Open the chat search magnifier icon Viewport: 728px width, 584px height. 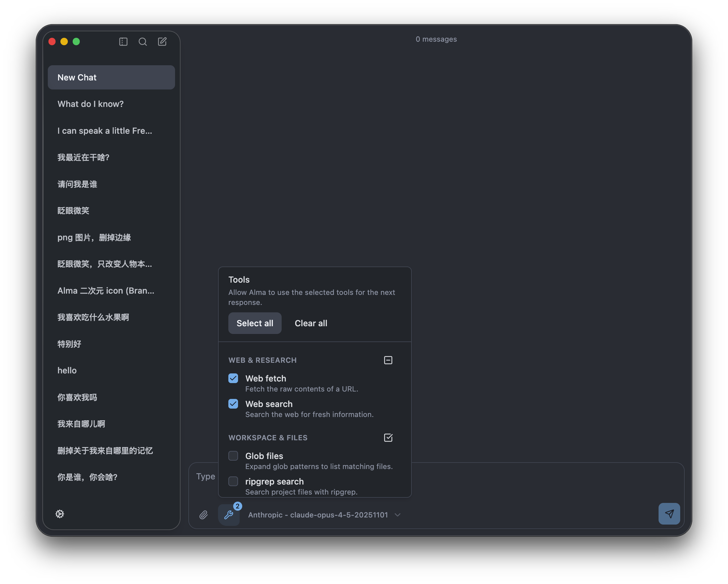tap(142, 42)
